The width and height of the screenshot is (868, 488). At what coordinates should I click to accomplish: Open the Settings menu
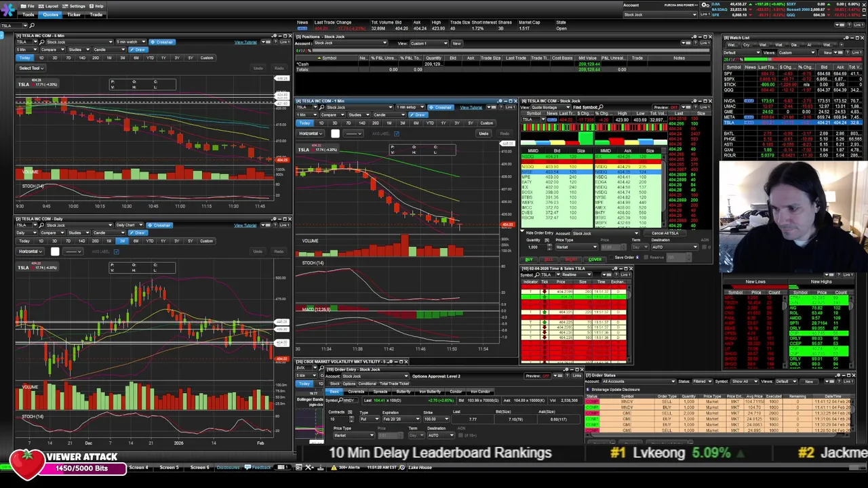point(73,6)
